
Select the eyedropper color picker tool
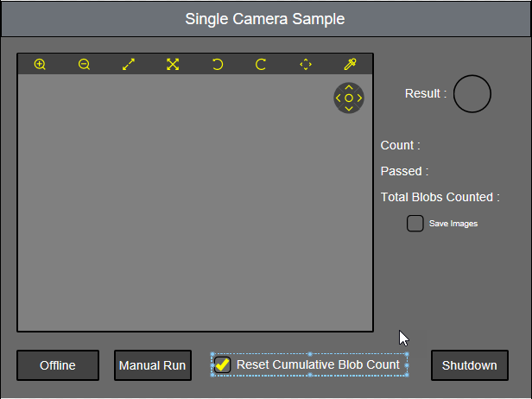pyautogui.click(x=350, y=64)
